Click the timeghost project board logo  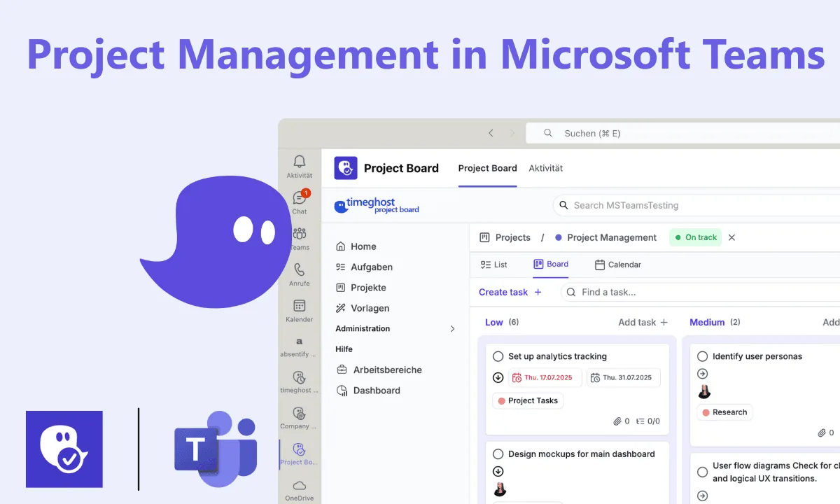[x=377, y=205]
